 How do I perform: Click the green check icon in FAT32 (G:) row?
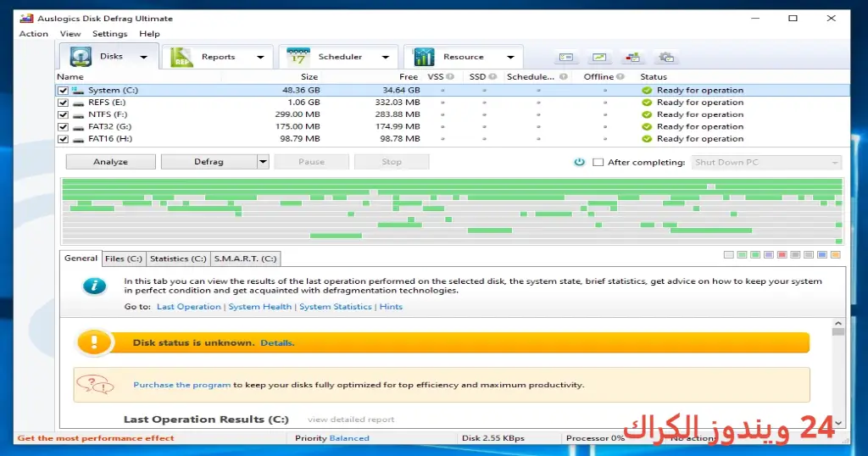[647, 127]
